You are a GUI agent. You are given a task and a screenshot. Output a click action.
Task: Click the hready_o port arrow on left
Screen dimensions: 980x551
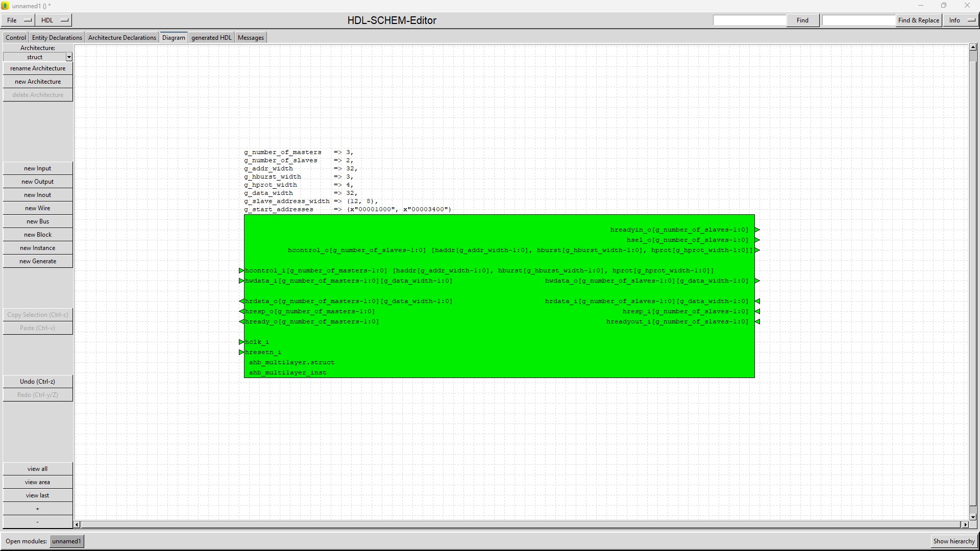tap(241, 321)
